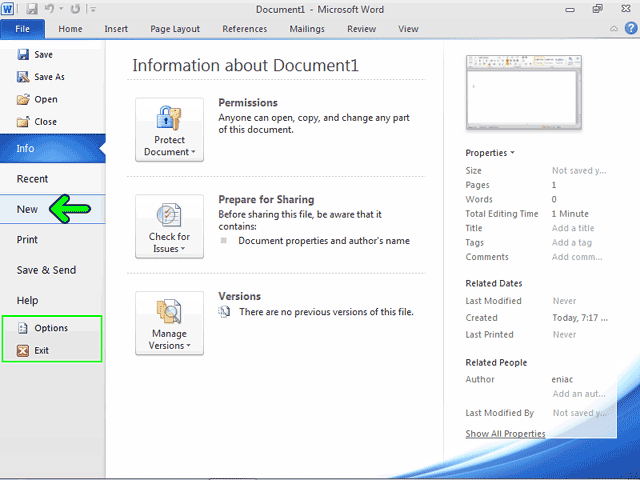Click the Undo icon in Quick Access toolbar

click(49, 9)
